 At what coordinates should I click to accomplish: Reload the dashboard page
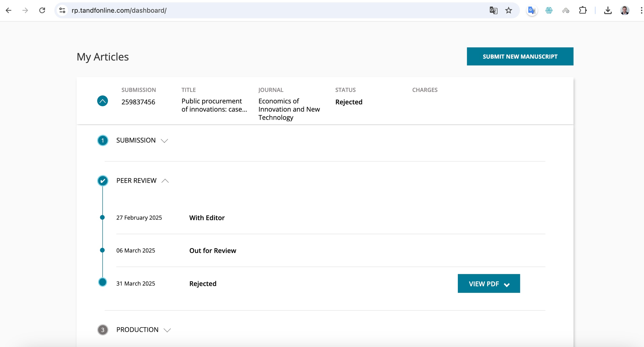click(42, 10)
